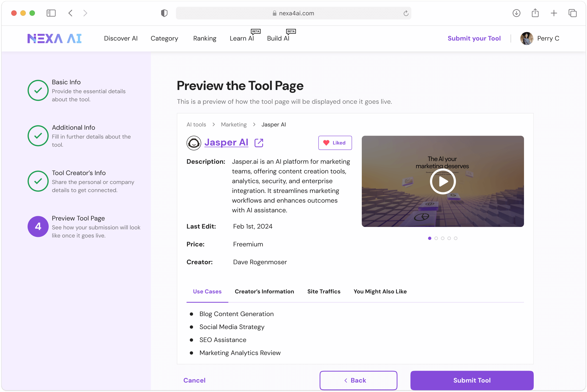Switch to the Use Cases tab

[x=207, y=292]
